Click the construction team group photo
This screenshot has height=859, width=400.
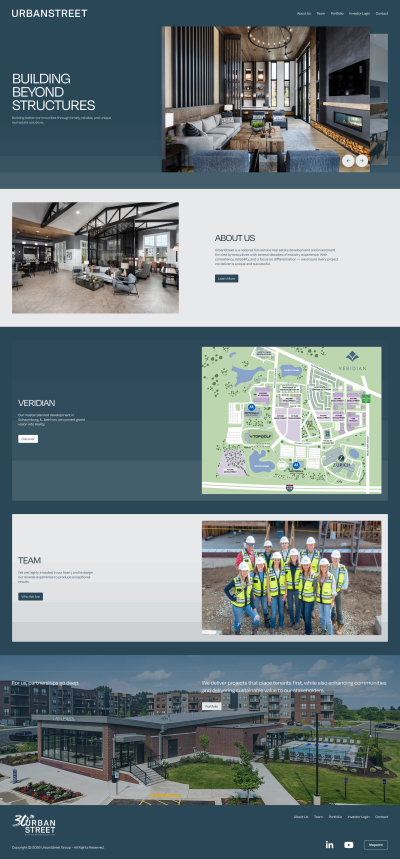tap(292, 577)
